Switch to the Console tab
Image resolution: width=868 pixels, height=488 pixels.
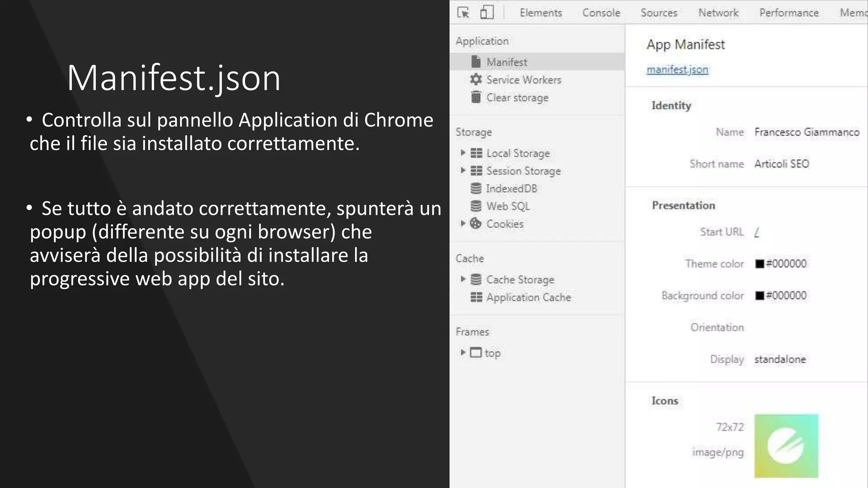601,13
